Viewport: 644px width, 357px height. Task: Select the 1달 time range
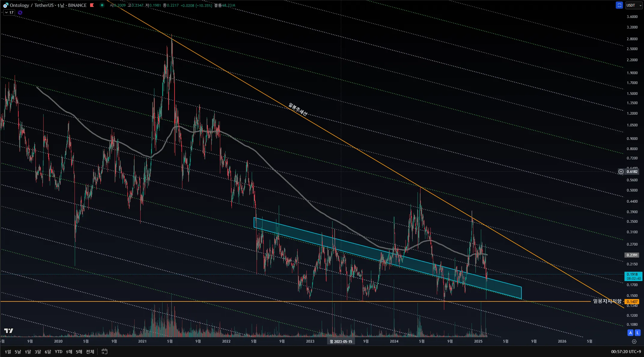click(x=28, y=352)
